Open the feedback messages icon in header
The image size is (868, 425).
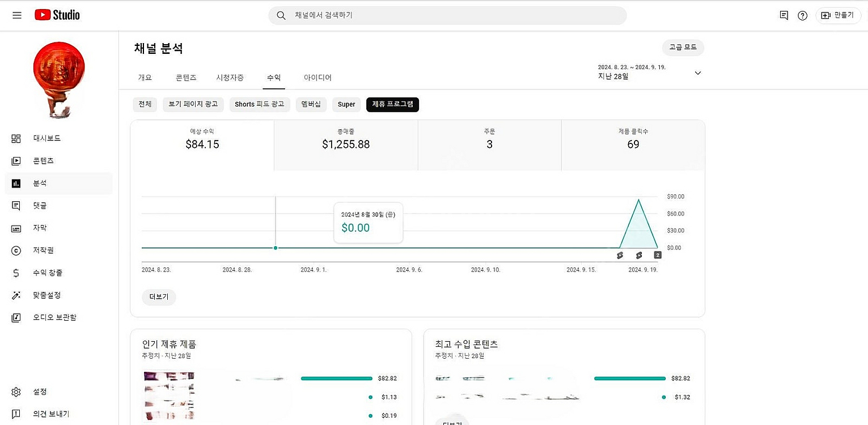[x=784, y=15]
